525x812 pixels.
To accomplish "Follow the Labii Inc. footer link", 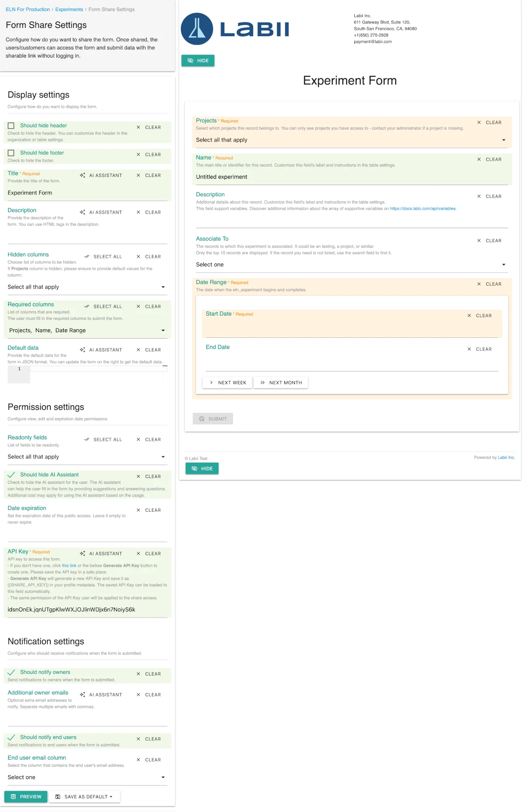I will (x=506, y=458).
